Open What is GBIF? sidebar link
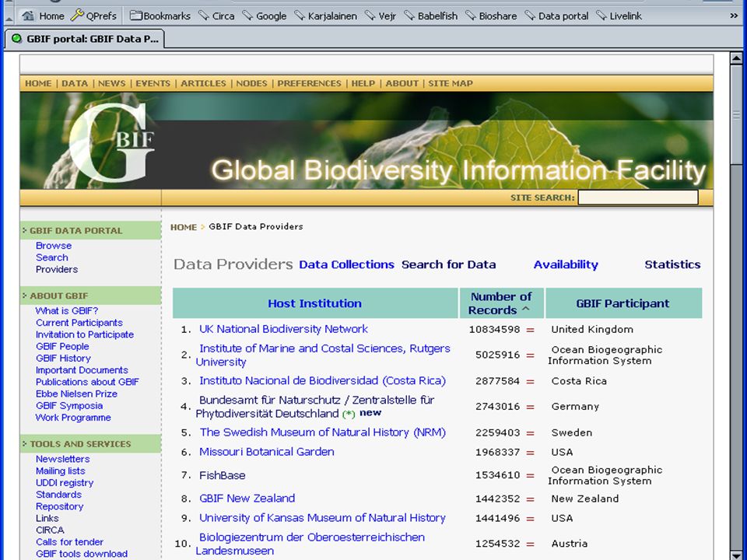The height and width of the screenshot is (560, 747). coord(67,311)
